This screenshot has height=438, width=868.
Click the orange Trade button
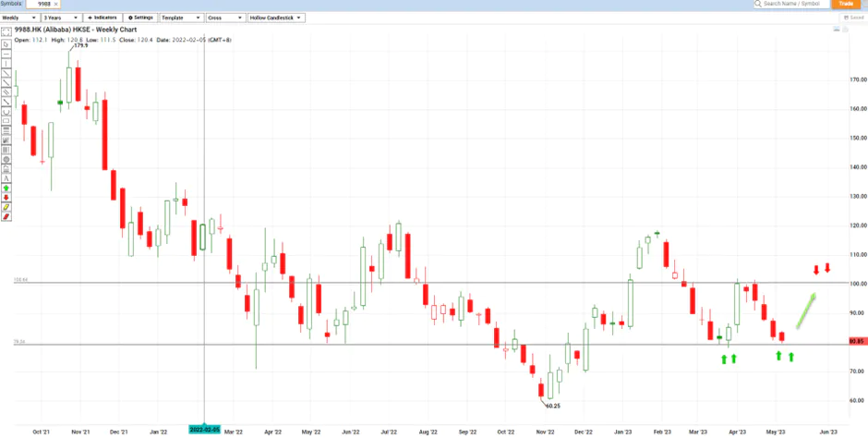point(845,4)
